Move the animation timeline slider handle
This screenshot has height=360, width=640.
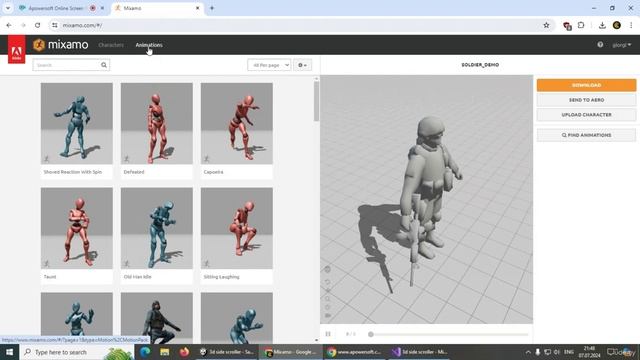(371, 334)
